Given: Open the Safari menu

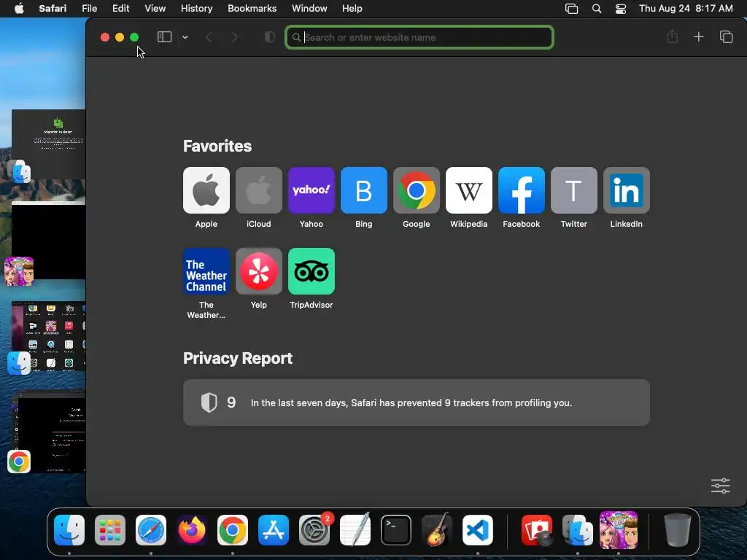Looking at the screenshot, I should [x=53, y=9].
